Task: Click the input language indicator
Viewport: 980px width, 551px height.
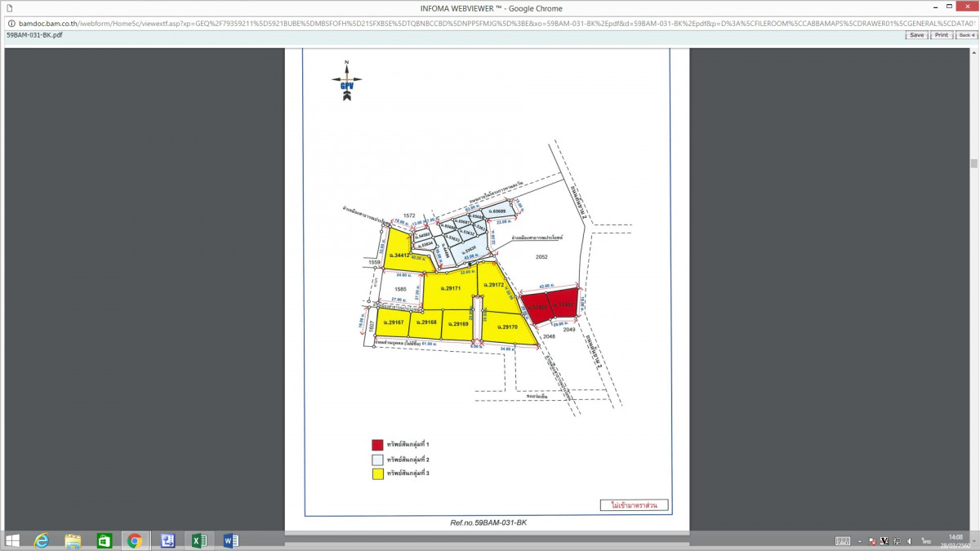Action: [927, 541]
